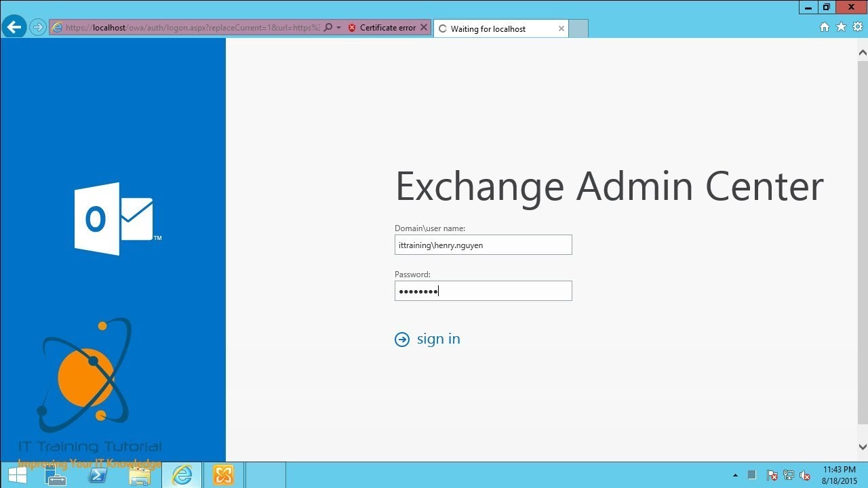
Task: Open Favorites star icon
Action: (x=841, y=27)
